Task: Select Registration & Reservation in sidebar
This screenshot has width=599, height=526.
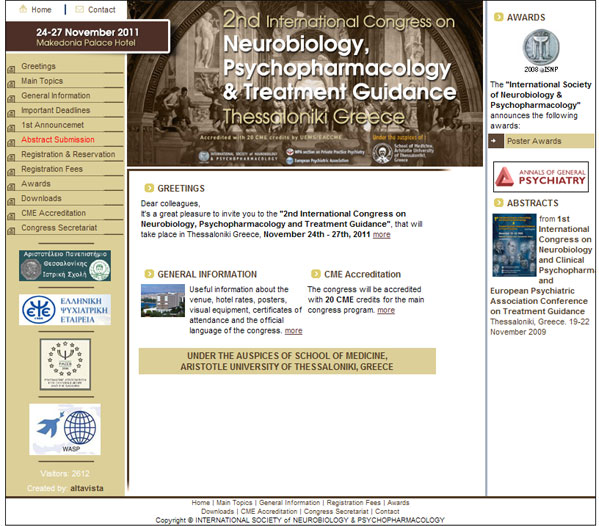Action: point(68,154)
